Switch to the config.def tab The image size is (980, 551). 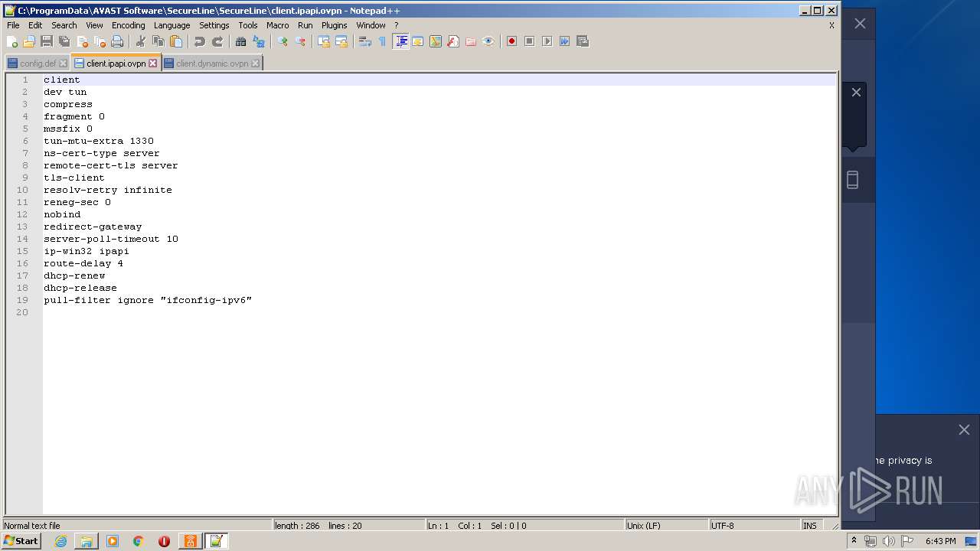click(x=38, y=64)
